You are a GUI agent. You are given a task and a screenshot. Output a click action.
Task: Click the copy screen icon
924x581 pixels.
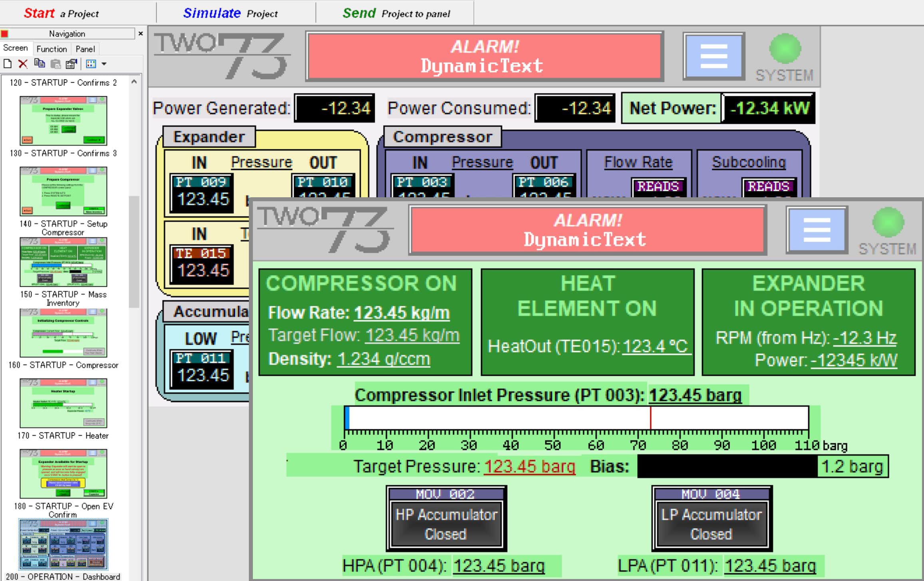pyautogui.click(x=39, y=64)
